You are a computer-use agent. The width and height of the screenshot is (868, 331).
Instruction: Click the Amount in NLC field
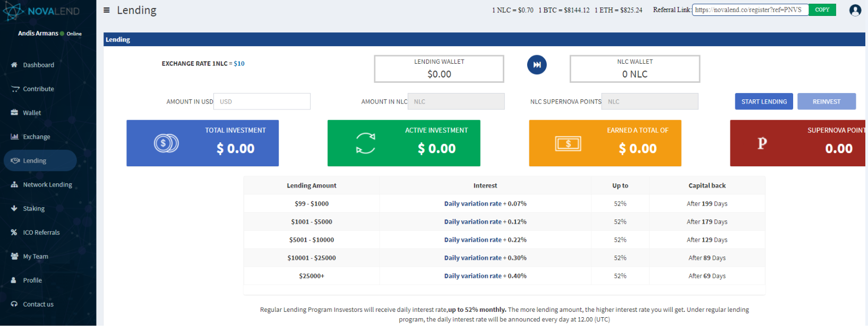click(x=456, y=101)
